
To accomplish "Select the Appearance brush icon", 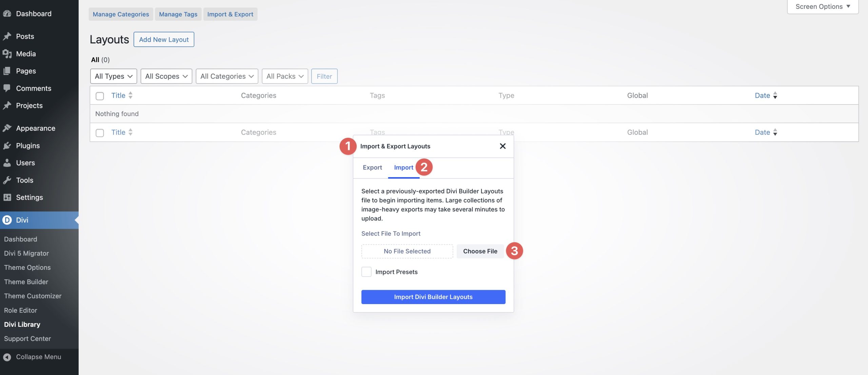I will point(7,128).
